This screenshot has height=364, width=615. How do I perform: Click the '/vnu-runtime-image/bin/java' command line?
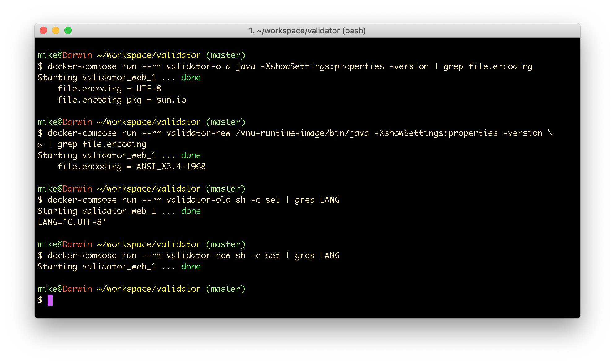(295, 133)
